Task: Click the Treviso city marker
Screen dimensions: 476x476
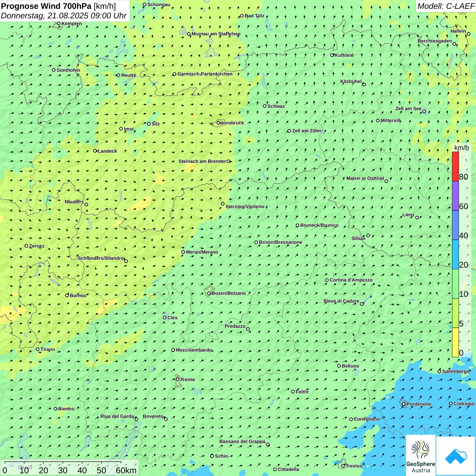Action: [343, 466]
